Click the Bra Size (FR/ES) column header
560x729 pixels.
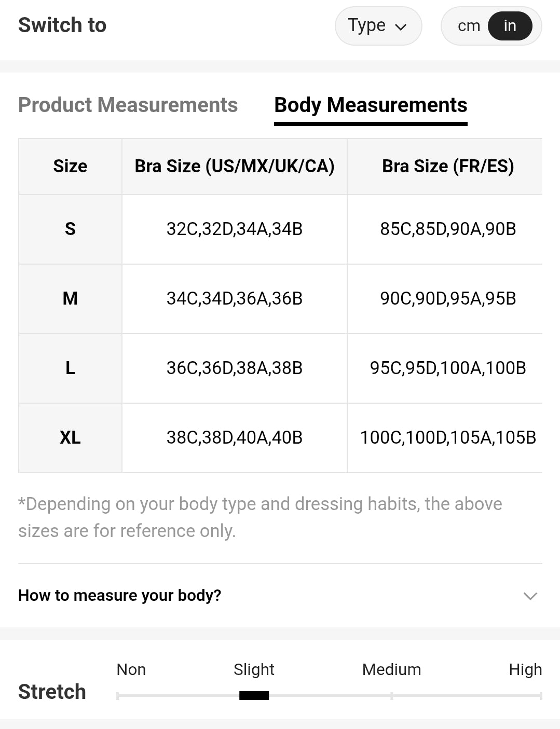pyautogui.click(x=447, y=166)
